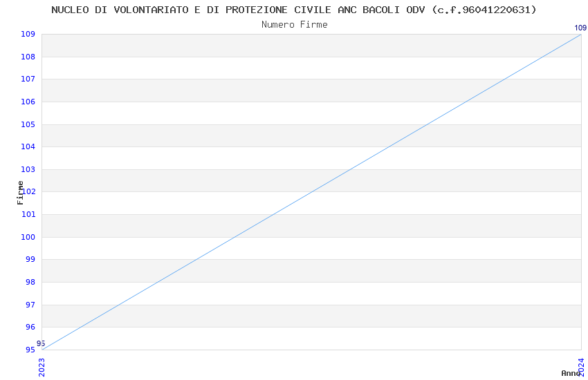The image size is (588, 380).
Task: Click the y-axis label 105
Action: tap(28, 124)
